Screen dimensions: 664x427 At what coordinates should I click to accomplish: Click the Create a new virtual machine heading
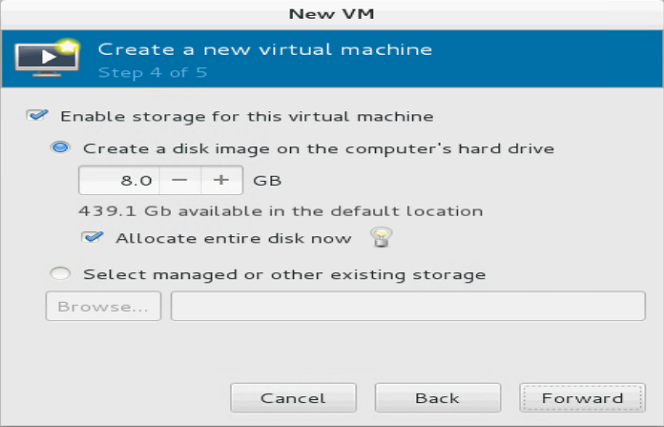tap(265, 50)
